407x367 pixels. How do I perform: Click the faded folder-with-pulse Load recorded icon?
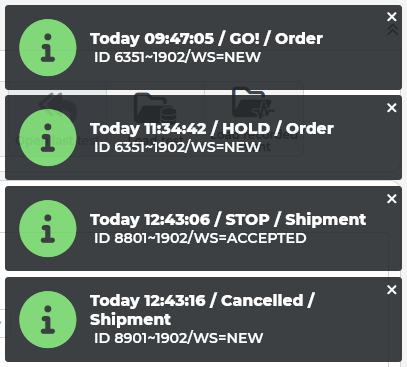click(x=253, y=103)
